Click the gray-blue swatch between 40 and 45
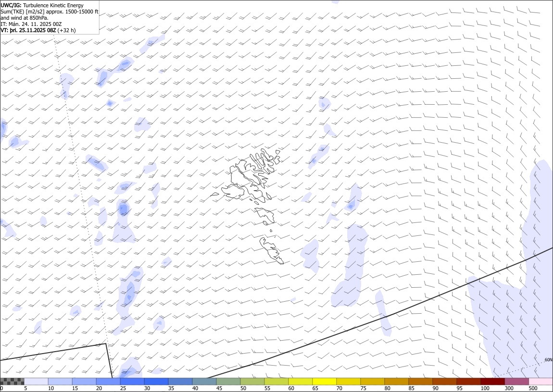 pos(204,381)
